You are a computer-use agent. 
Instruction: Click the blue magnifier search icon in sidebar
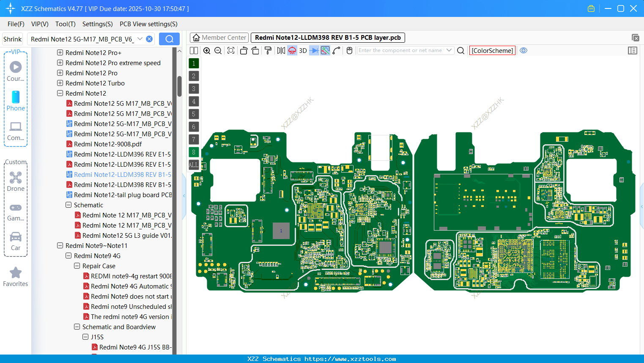169,38
